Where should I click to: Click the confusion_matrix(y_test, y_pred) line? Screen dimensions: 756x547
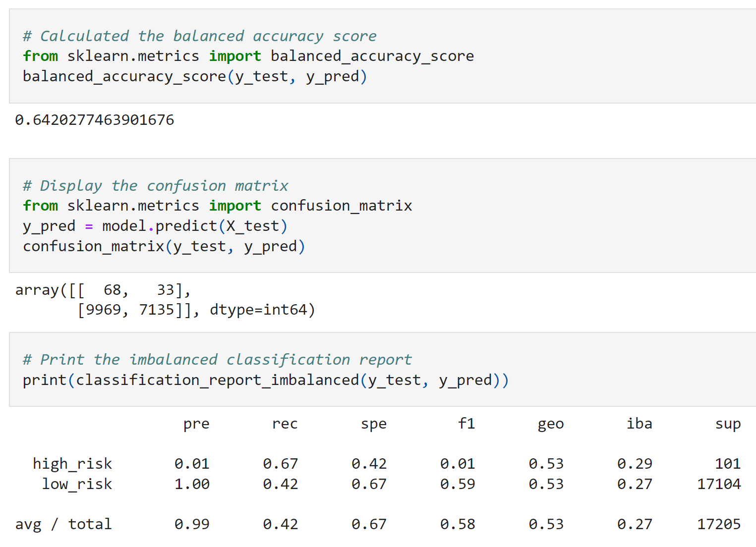tap(164, 246)
